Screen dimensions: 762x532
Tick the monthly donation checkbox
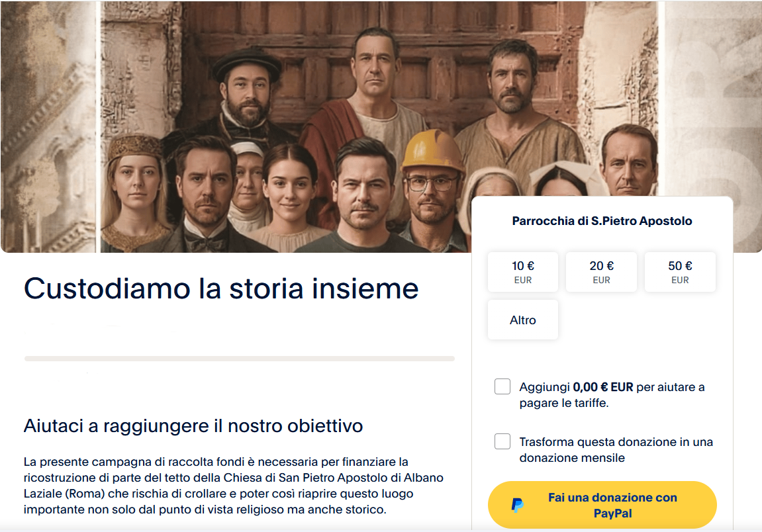click(502, 441)
